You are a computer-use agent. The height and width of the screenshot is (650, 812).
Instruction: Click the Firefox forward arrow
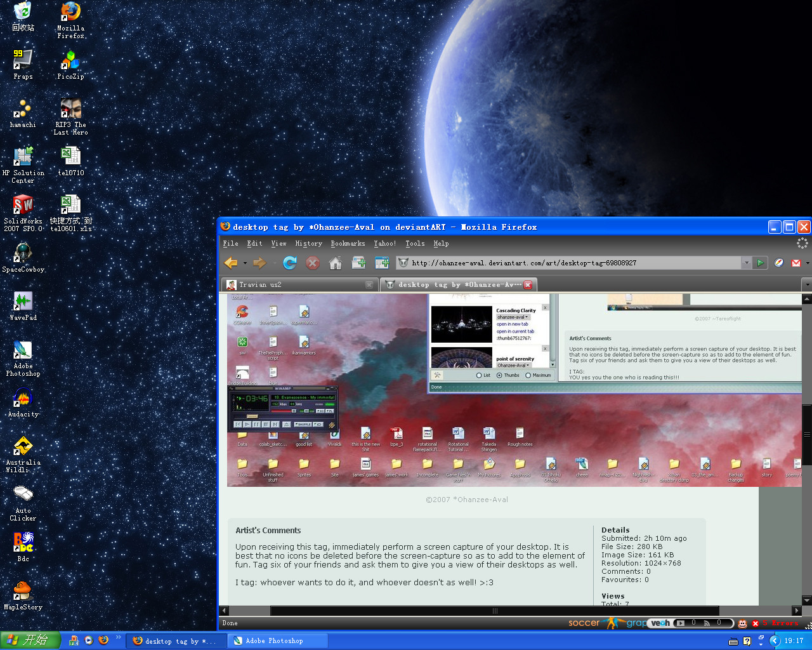(259, 263)
